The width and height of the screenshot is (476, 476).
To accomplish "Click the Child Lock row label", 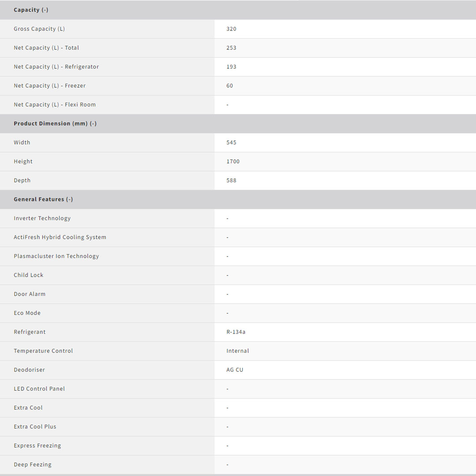I will (x=29, y=275).
